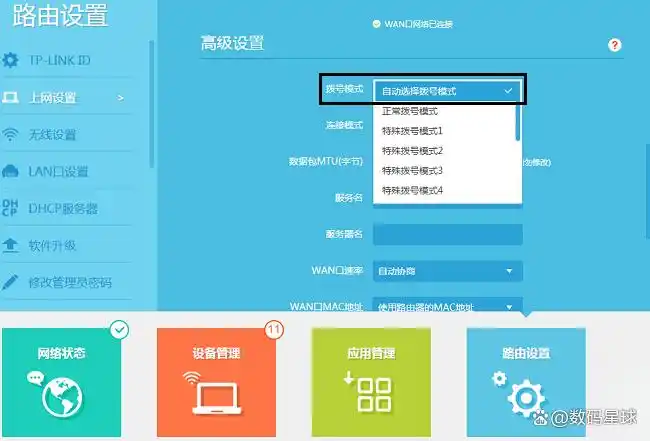Open the 设备管理 tile
The image size is (650, 441).
(x=216, y=382)
